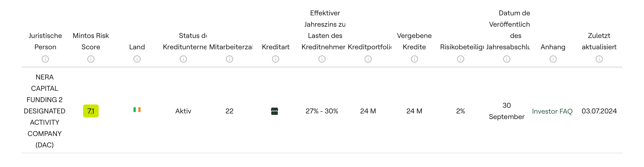Screen dimensions: 644x167
Task: Click info icon under Risikobeteiligung
Action: [461, 59]
